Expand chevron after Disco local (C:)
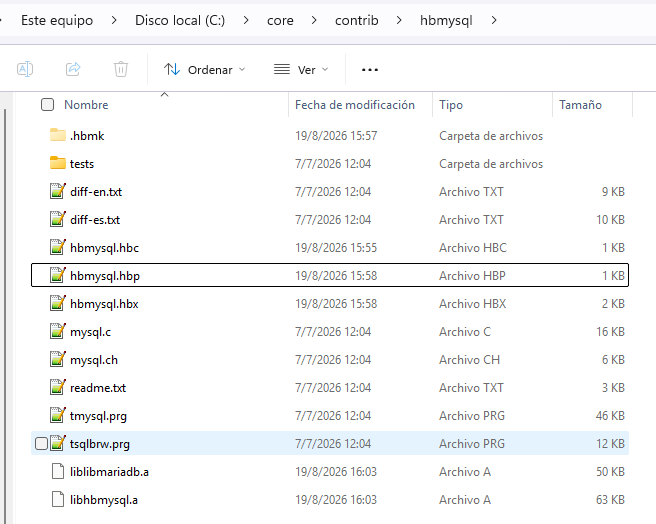Screen dimensions: 656x524 pos(246,20)
